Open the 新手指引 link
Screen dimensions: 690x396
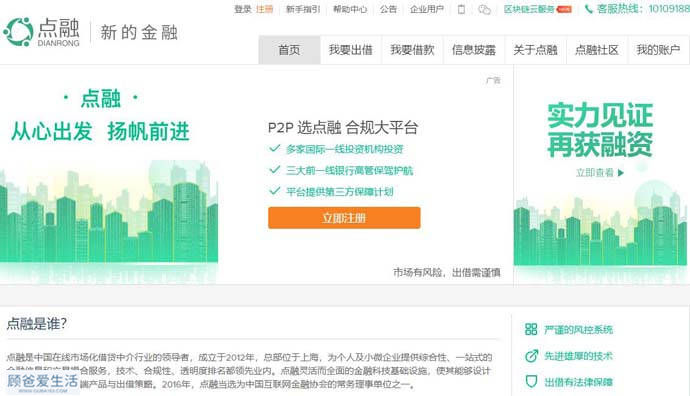click(x=303, y=9)
